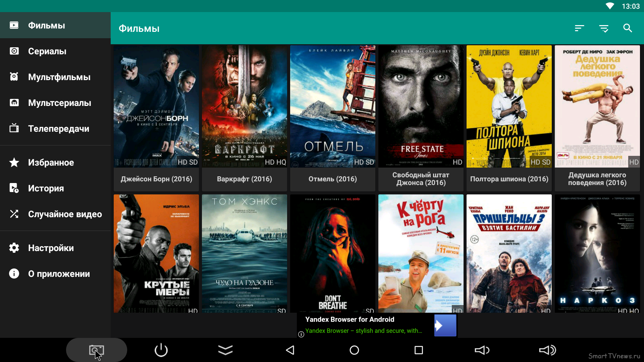Open the Отмель movie poster
This screenshot has height=362, width=644.
tap(333, 106)
